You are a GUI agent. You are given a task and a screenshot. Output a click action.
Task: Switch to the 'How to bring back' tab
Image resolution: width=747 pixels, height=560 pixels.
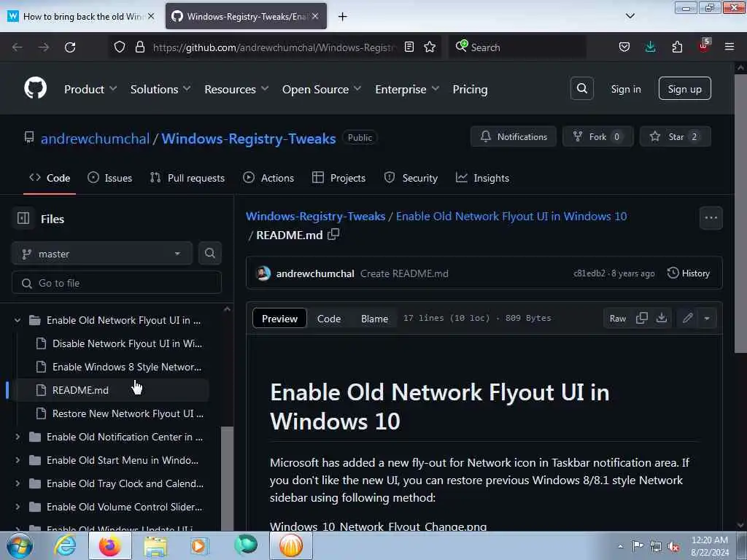tap(81, 17)
